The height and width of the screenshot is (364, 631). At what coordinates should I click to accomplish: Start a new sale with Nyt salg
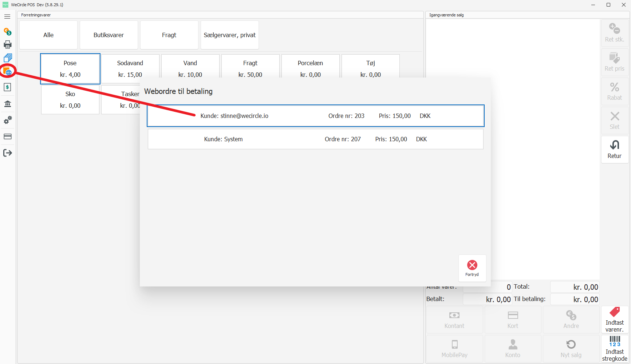click(571, 349)
